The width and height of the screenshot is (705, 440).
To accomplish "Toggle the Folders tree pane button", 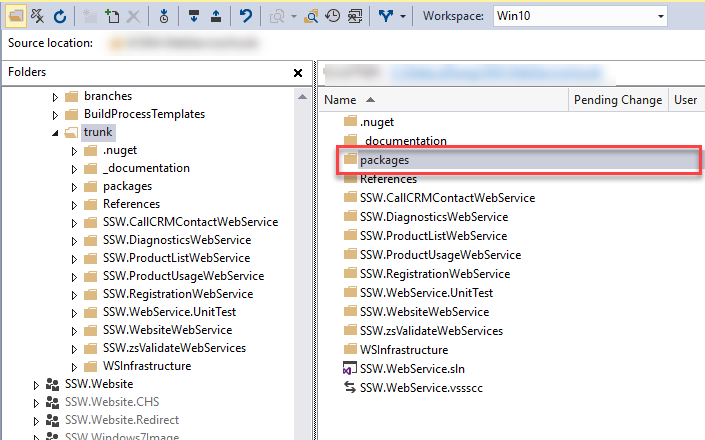I will pyautogui.click(x=17, y=16).
